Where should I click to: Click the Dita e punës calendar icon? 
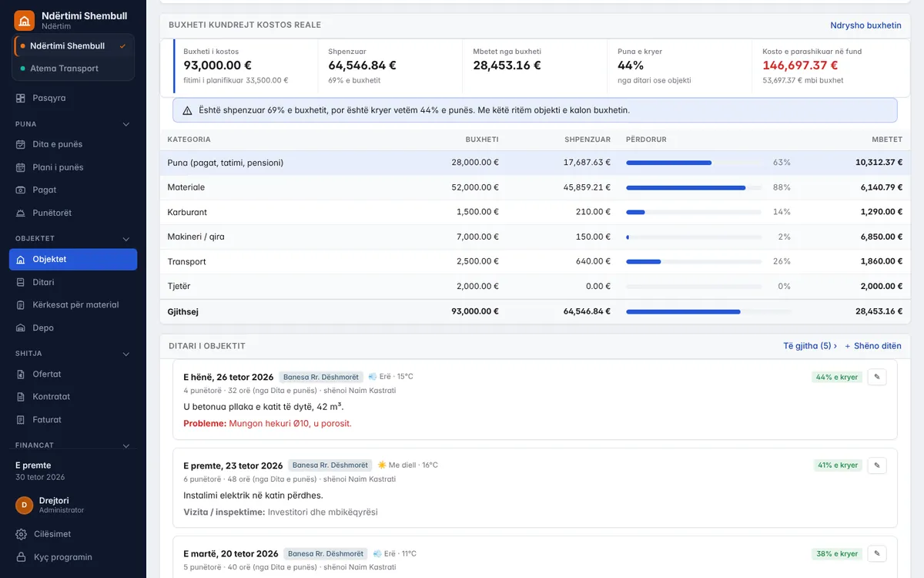pyautogui.click(x=21, y=144)
